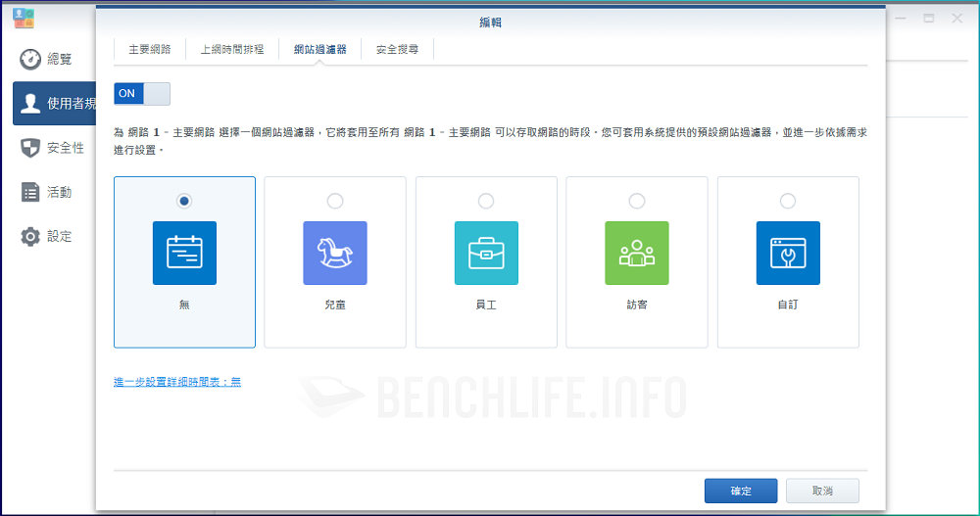Cancel with the 取消 button

(822, 491)
